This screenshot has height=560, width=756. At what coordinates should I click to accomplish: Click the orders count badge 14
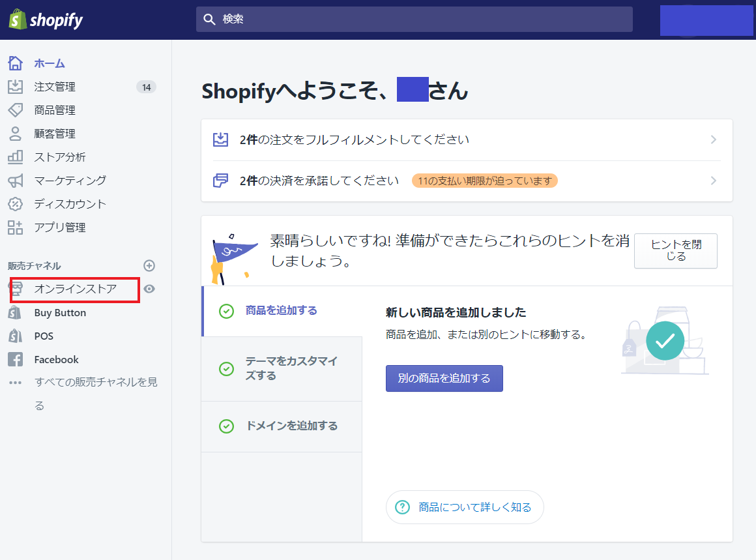coord(147,87)
